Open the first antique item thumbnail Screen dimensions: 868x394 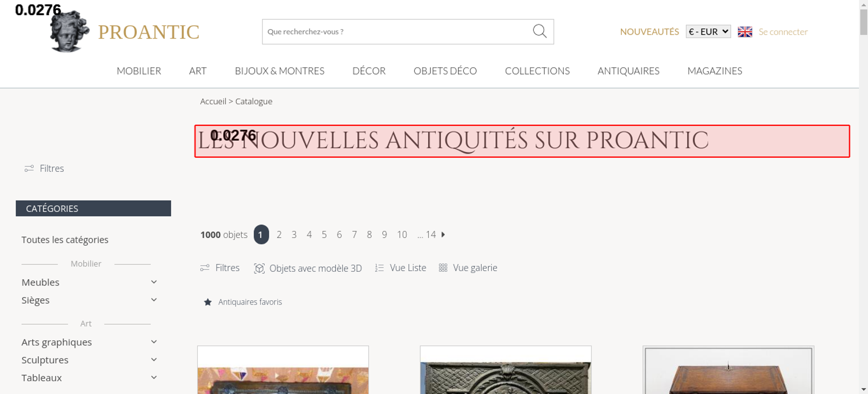point(283,370)
